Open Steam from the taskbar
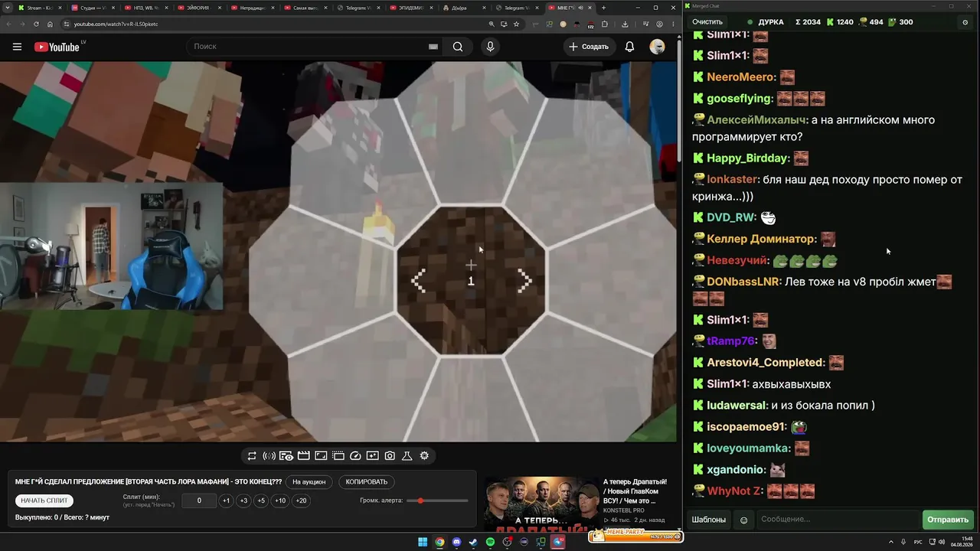This screenshot has height=551, width=980. coord(473,543)
